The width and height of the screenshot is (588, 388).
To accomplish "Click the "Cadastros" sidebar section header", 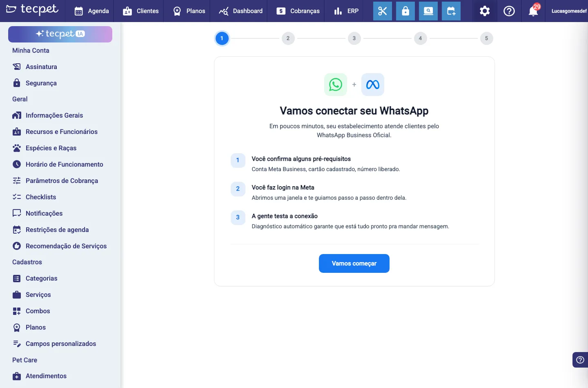I will 27,262.
